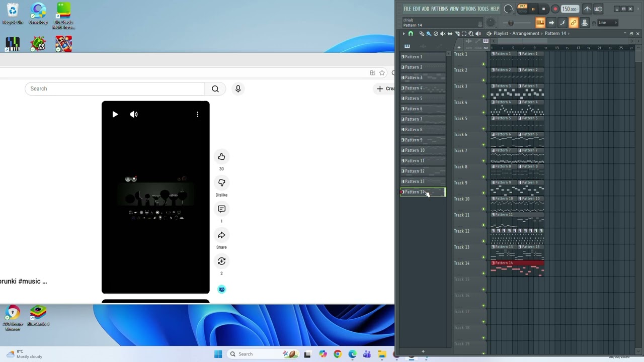Open the metronome icon in FL Studio
This screenshot has width=644, height=362.
[x=587, y=9]
